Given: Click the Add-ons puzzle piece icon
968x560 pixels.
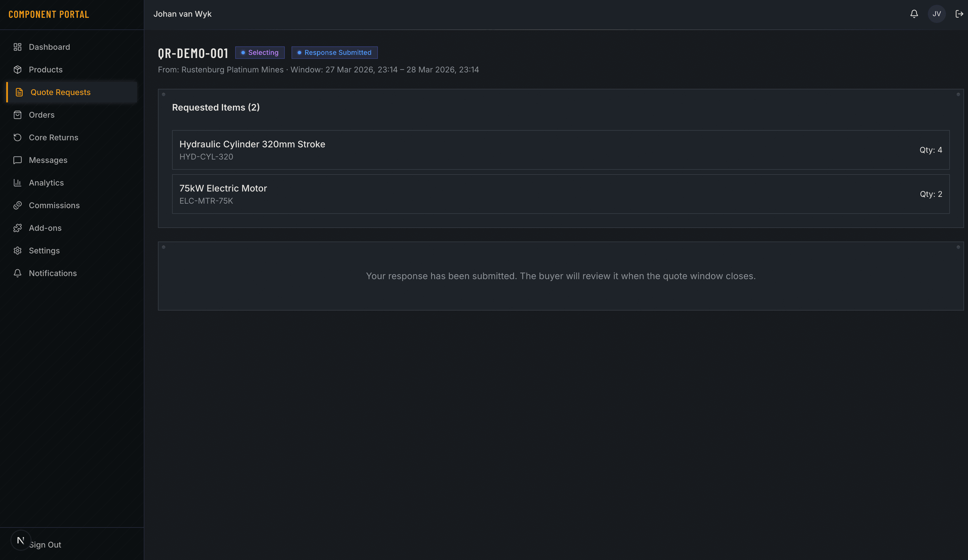Looking at the screenshot, I should tap(17, 228).
